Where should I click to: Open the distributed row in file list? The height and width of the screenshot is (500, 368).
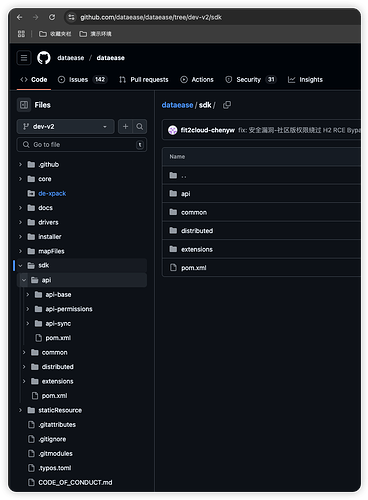tap(261, 231)
